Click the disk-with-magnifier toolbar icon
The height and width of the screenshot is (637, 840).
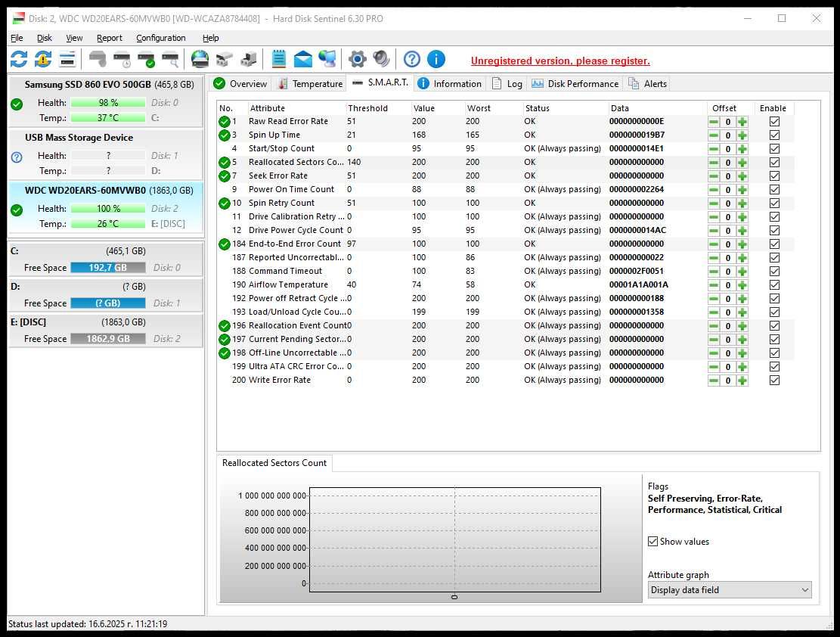(x=170, y=59)
